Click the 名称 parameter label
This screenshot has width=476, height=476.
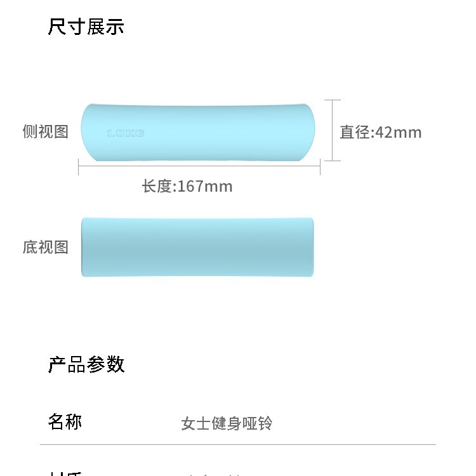click(65, 421)
